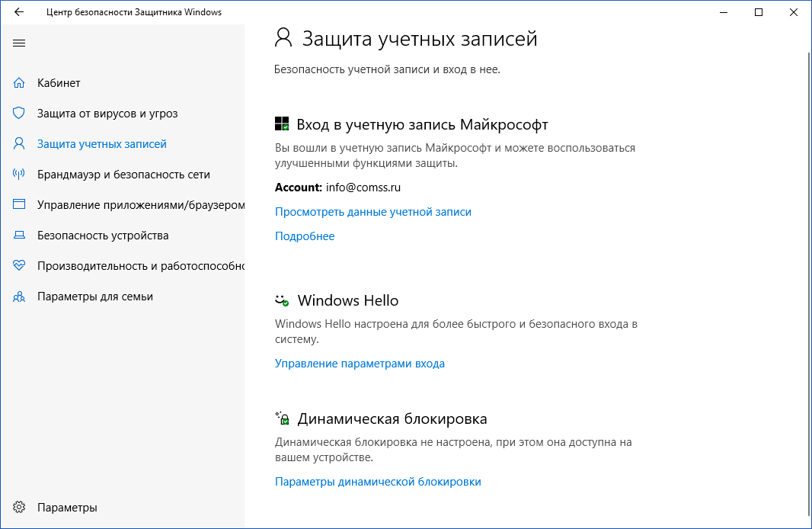Viewport: 812px width, 529px height.
Task: Select the device security icon
Action: pos(18,235)
